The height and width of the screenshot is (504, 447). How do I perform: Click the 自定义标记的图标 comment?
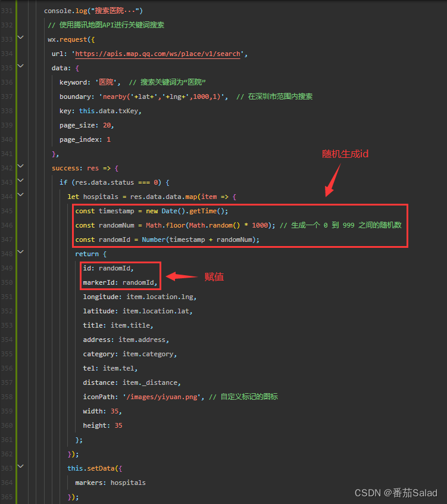point(243,397)
